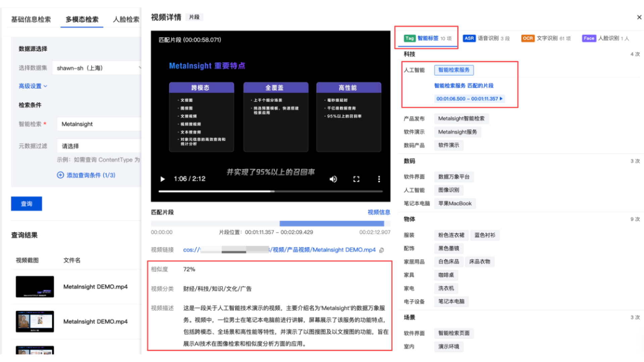Screen dimensions: 644x362
Task: Click the 软件演示 tag under 数码产品
Action: point(449,145)
